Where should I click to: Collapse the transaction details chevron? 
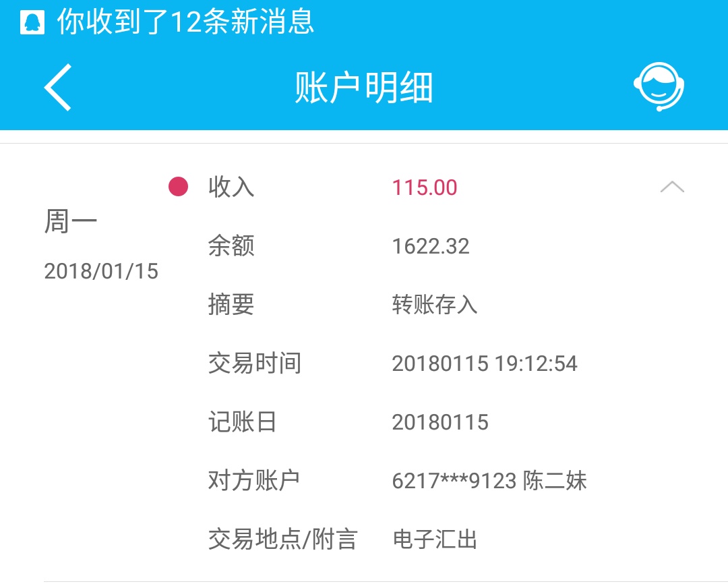pyautogui.click(x=671, y=187)
